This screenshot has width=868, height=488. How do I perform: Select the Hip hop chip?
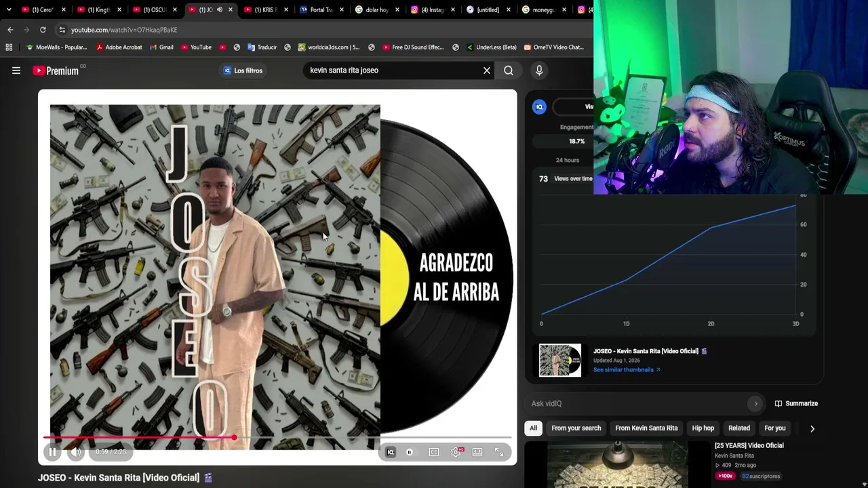coord(703,428)
